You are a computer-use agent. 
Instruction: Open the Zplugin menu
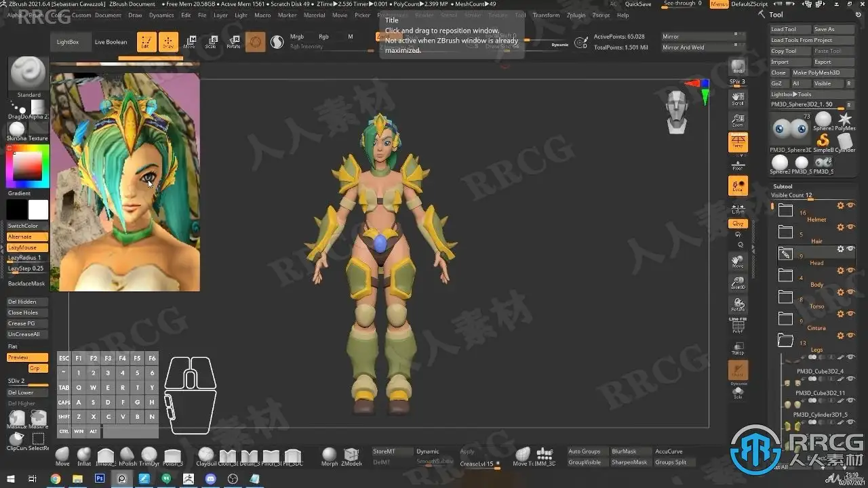tap(576, 15)
